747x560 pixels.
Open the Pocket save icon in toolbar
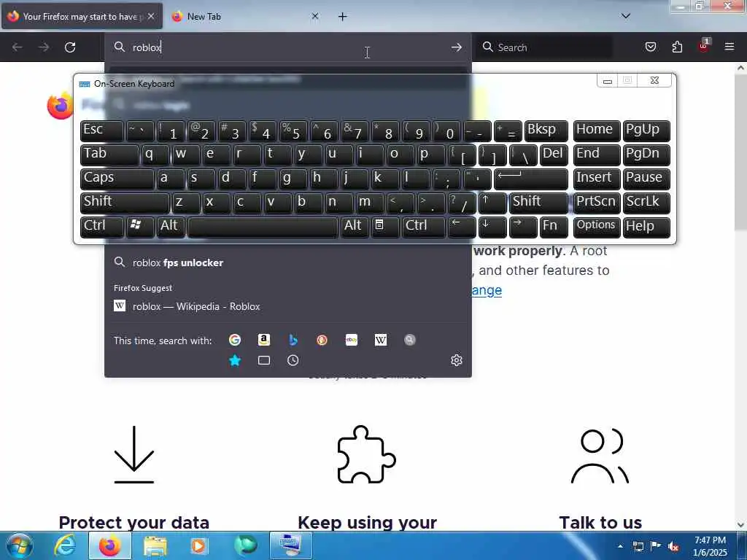click(x=650, y=47)
